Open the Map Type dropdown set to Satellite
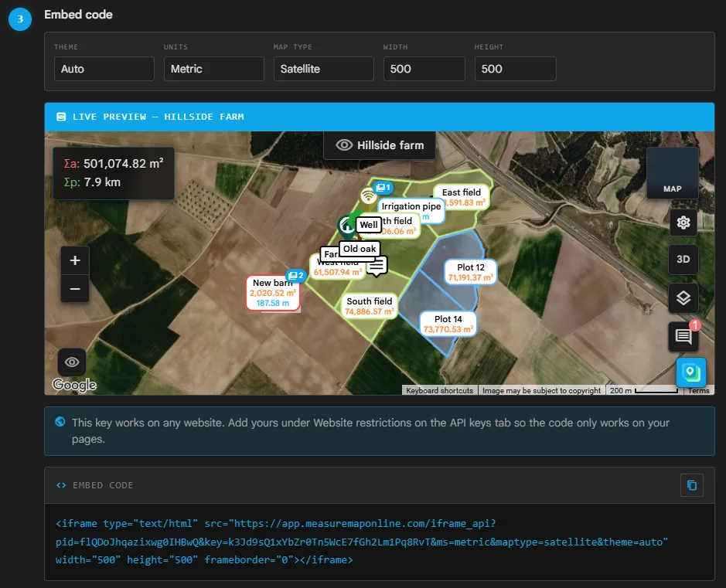 324,69
